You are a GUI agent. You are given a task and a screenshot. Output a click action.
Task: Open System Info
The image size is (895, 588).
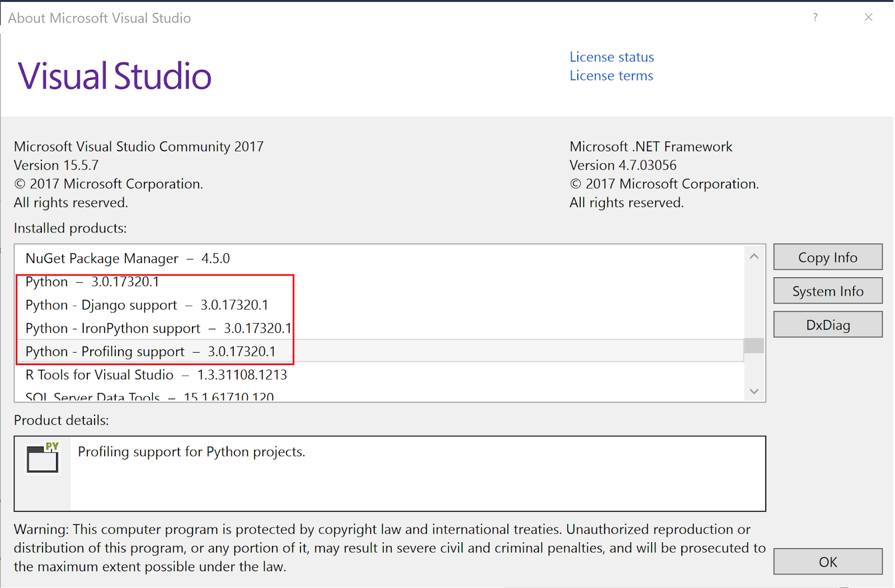click(828, 291)
